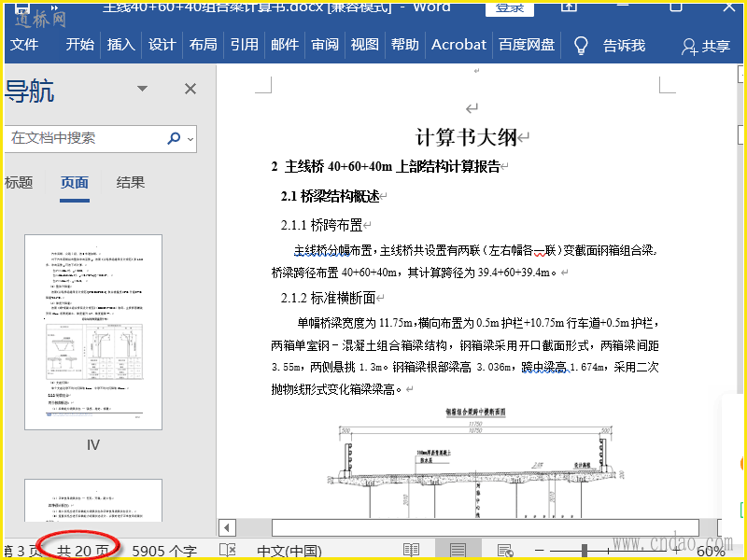Click the magnifier search icon in navigation

point(174,138)
